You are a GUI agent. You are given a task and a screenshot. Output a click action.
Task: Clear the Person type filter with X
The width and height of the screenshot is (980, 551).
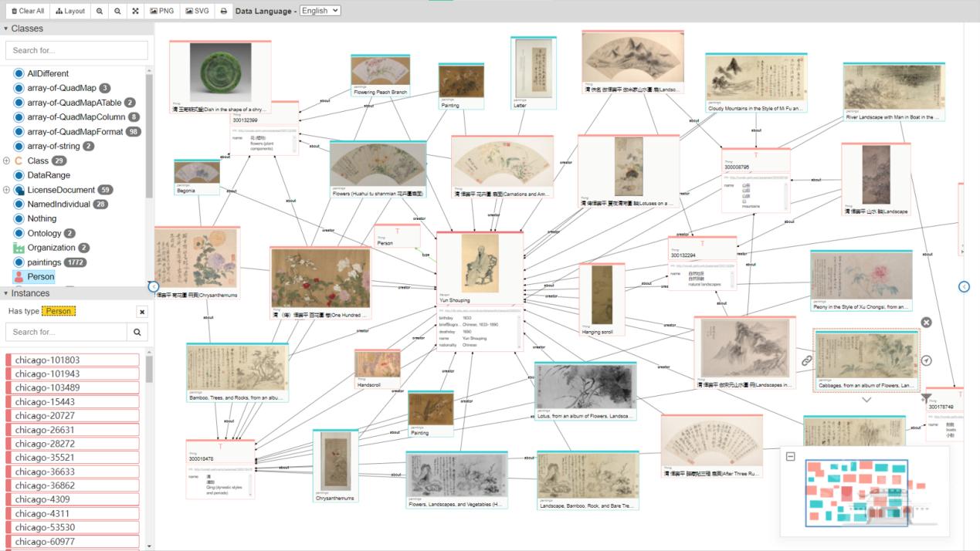[x=142, y=312]
